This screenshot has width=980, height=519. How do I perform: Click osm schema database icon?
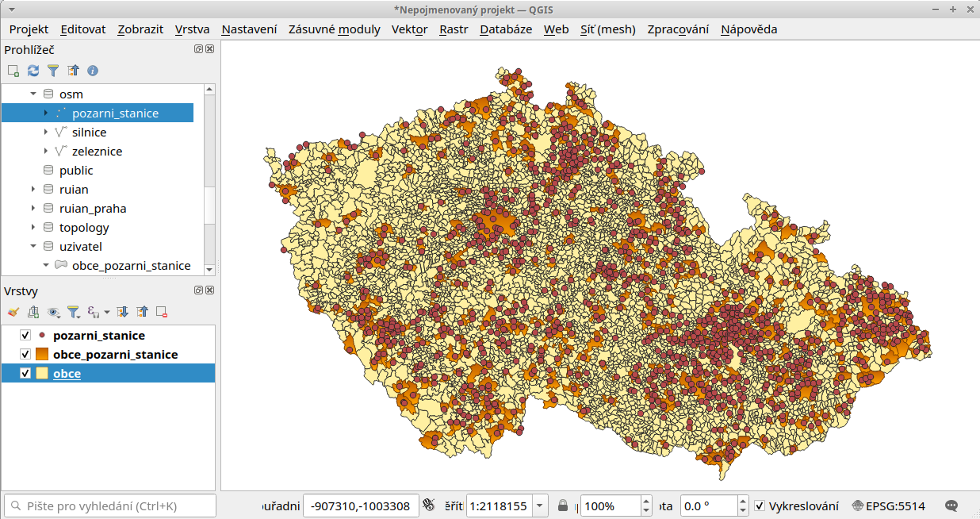pyautogui.click(x=48, y=94)
